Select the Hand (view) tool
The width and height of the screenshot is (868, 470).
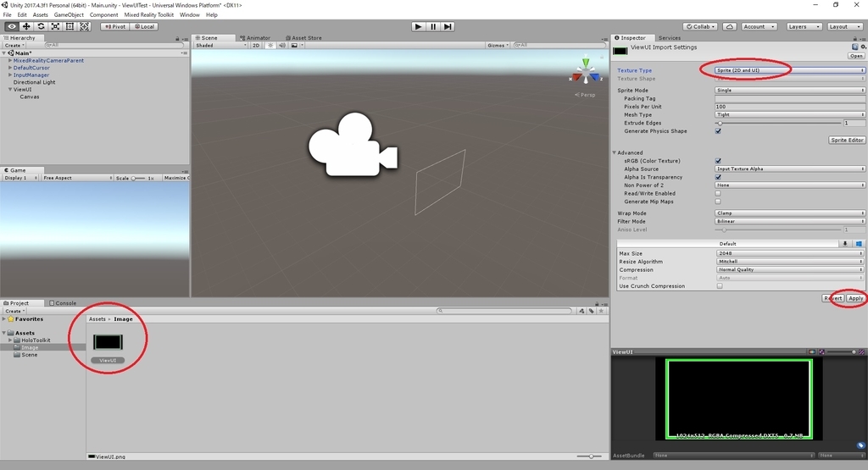click(12, 26)
